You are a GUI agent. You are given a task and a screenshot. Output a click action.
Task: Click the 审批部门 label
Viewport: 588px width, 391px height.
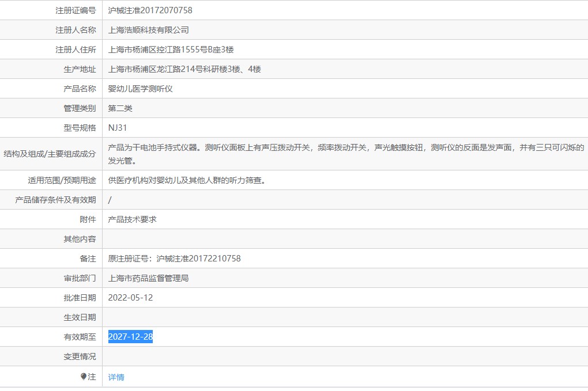point(80,278)
